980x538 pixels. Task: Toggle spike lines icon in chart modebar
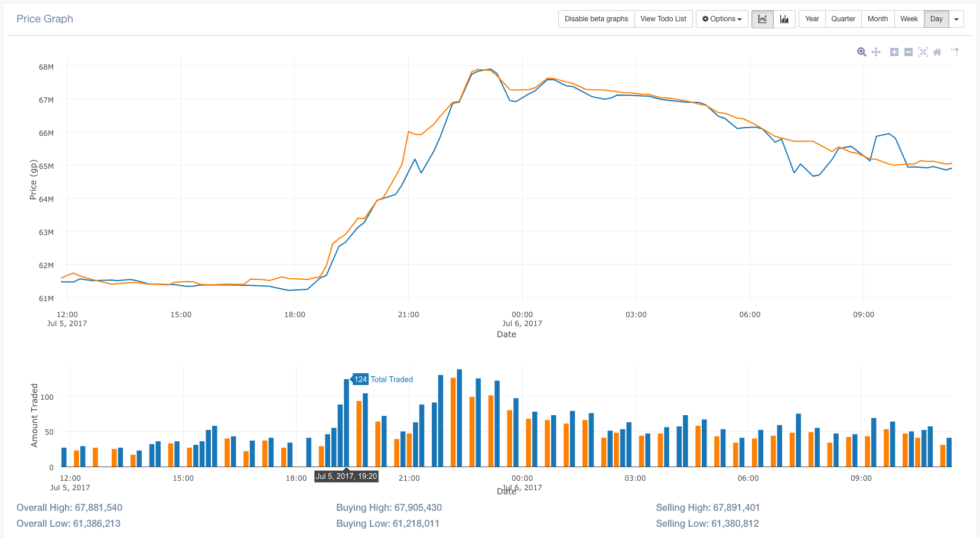click(x=955, y=52)
